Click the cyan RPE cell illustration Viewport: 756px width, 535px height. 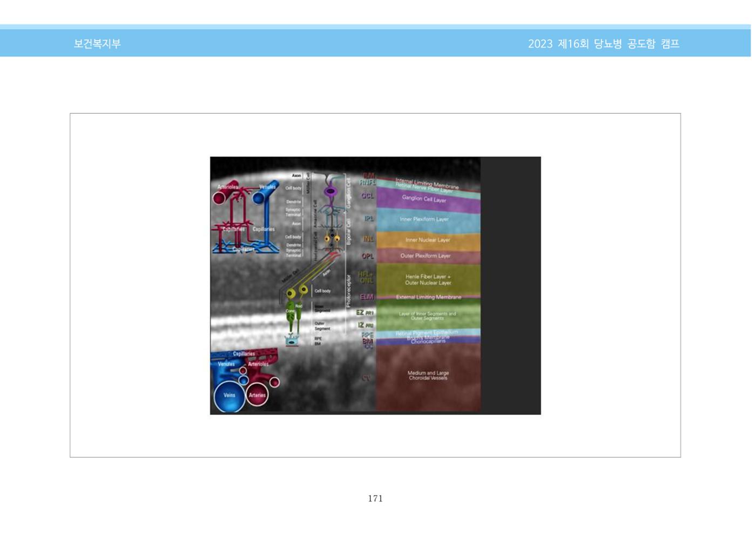(x=292, y=340)
